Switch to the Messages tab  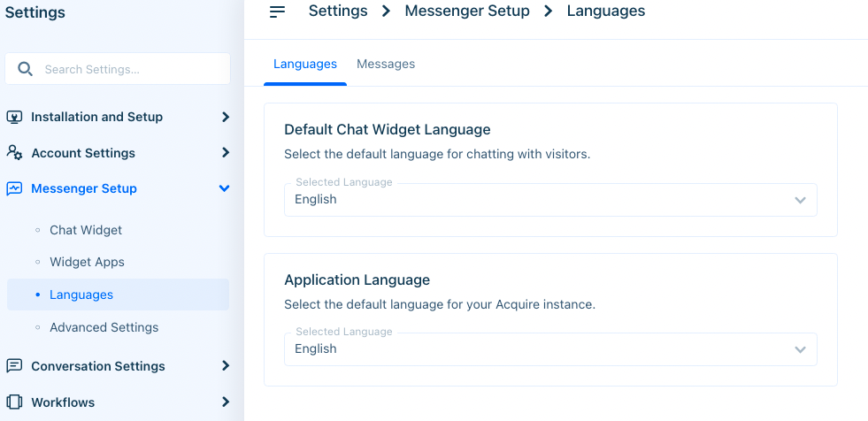coord(386,65)
